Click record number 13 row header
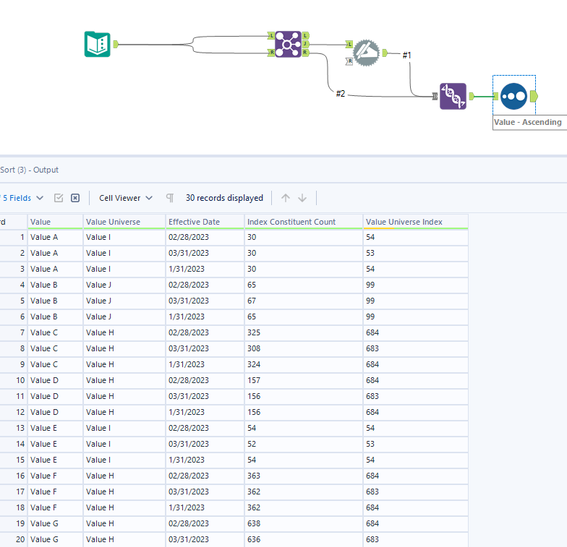Screen dimensions: 567x547 click(13, 428)
